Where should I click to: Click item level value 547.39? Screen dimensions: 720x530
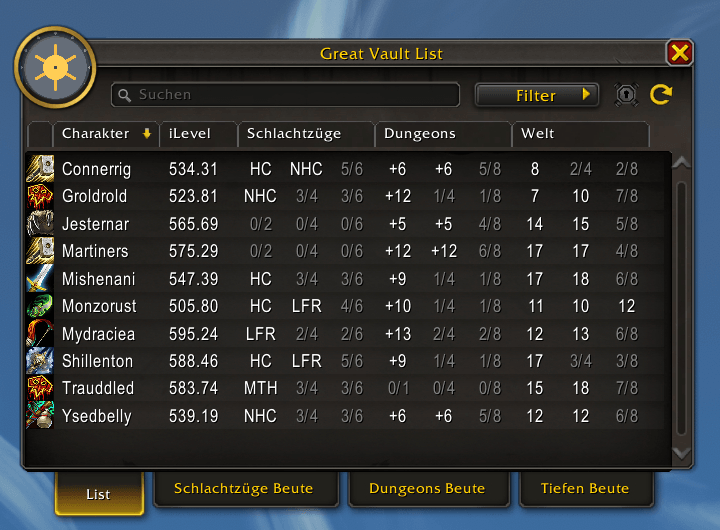(x=193, y=279)
